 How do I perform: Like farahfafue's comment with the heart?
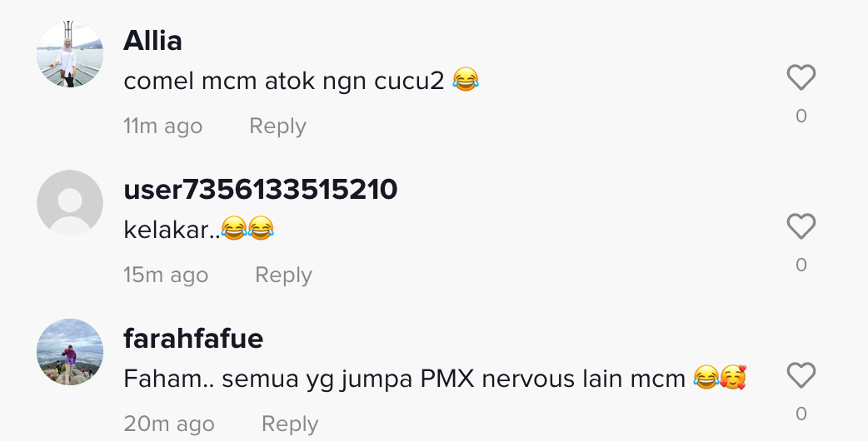pyautogui.click(x=801, y=376)
